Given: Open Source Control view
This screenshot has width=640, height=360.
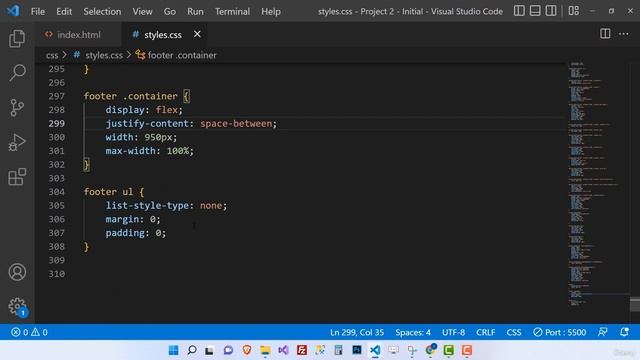Looking at the screenshot, I should click(x=17, y=108).
